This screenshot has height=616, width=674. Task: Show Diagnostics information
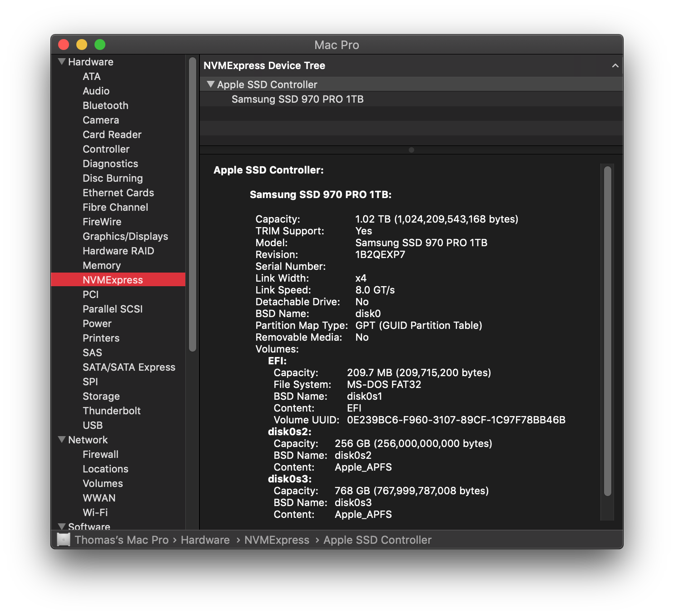[x=110, y=164]
